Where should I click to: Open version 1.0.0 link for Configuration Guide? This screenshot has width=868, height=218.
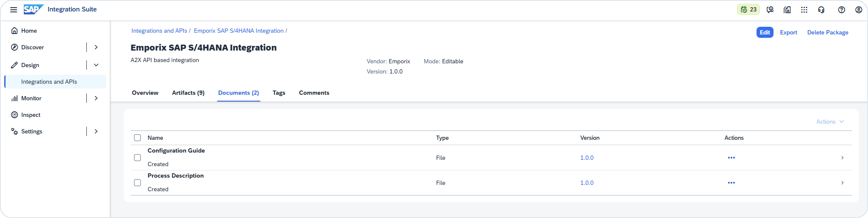(x=587, y=158)
